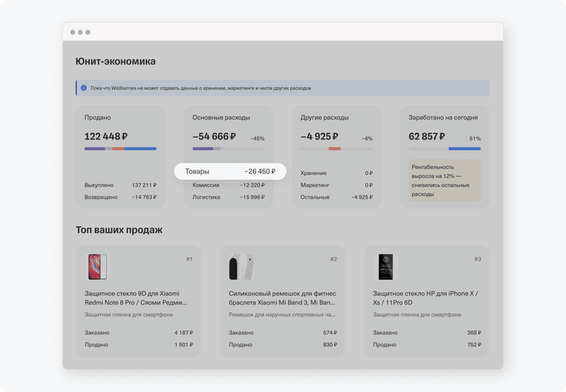This screenshot has height=392, width=566.
Task: Click the Выкуплено 137 211 ₽ row
Action: (121, 185)
